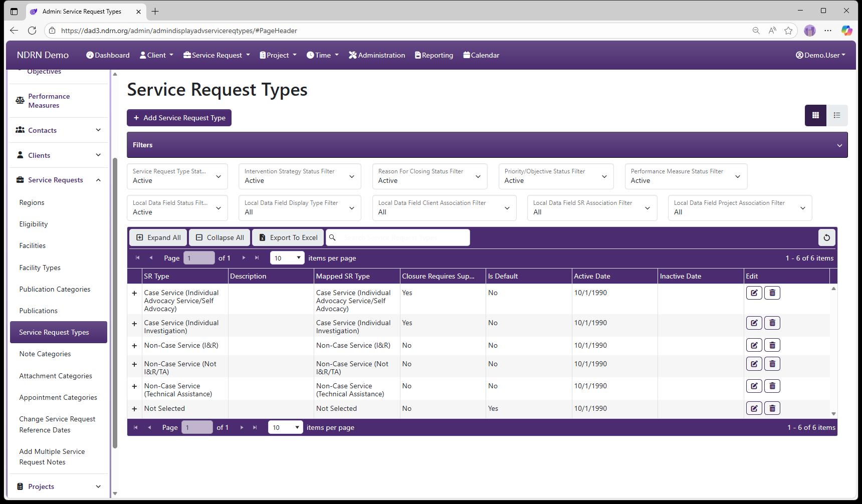Refresh the grid with the reload icon

point(826,237)
